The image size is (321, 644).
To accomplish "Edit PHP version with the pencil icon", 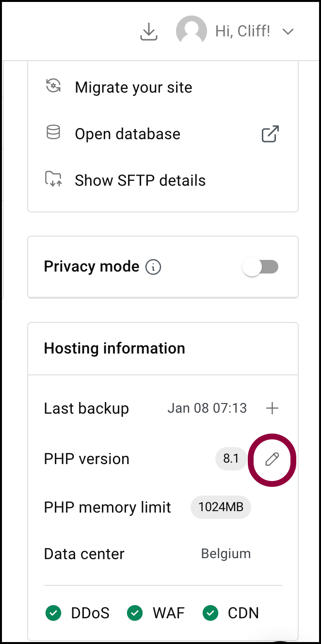I will [272, 459].
